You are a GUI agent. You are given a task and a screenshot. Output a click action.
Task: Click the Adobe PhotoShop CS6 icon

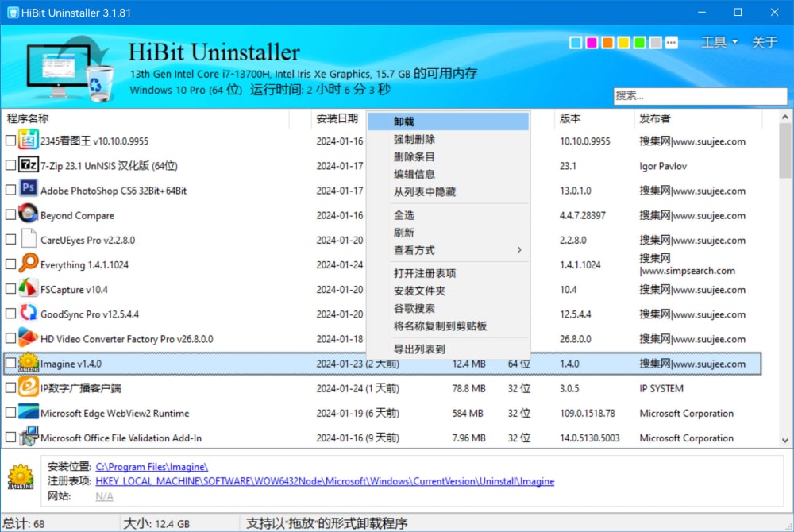29,188
